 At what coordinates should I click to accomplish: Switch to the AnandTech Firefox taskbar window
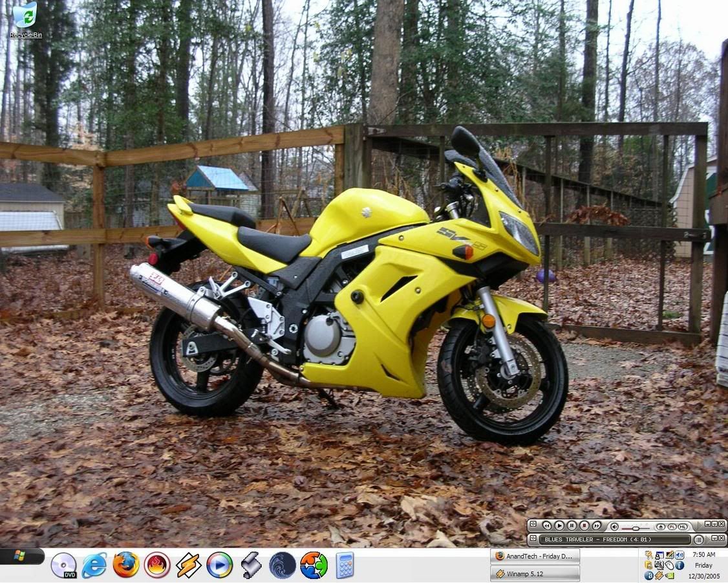pyautogui.click(x=535, y=556)
